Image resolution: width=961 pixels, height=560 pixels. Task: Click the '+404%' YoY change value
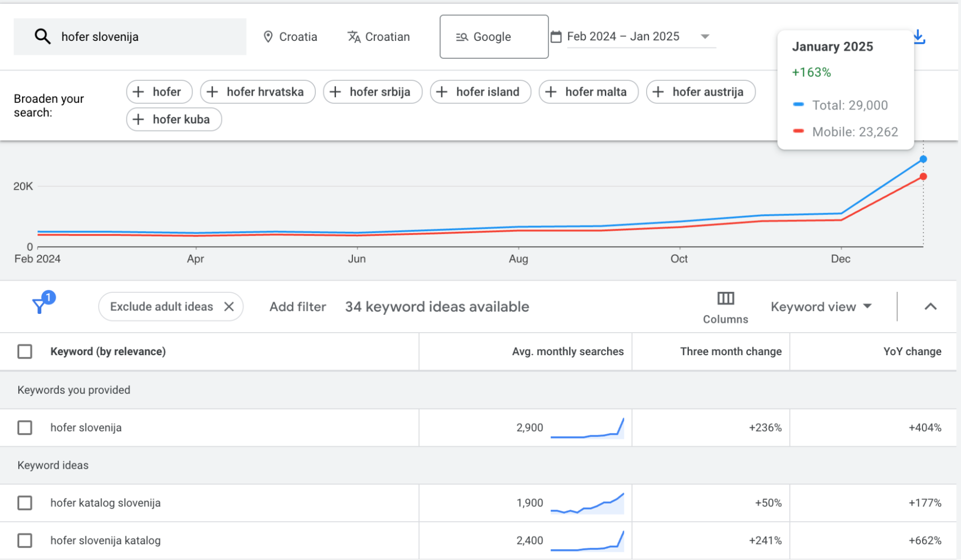pyautogui.click(x=924, y=427)
